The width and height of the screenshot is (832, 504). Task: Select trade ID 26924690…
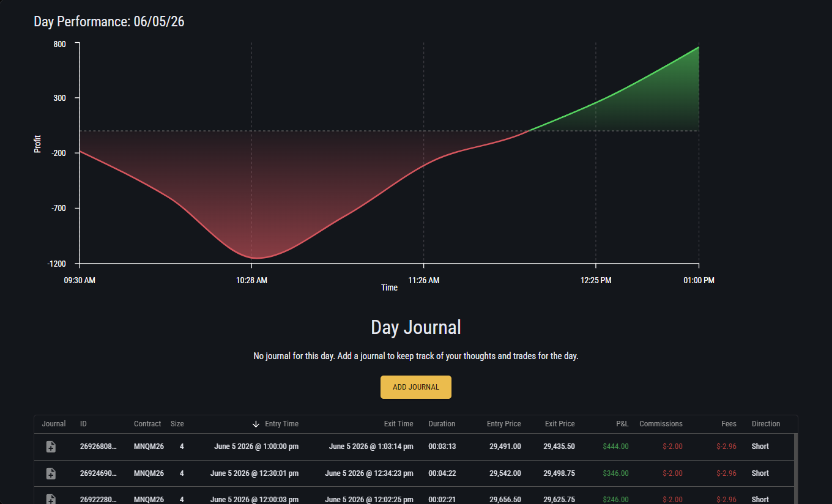[x=98, y=473]
